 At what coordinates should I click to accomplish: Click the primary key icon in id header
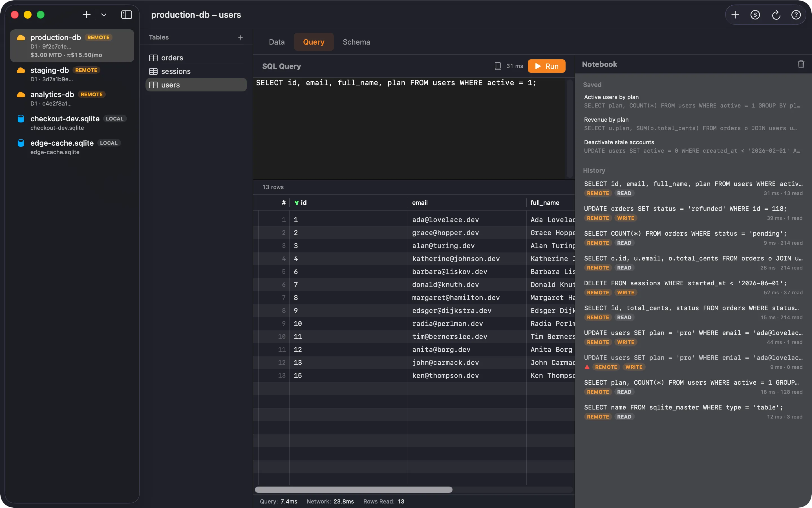click(x=297, y=203)
